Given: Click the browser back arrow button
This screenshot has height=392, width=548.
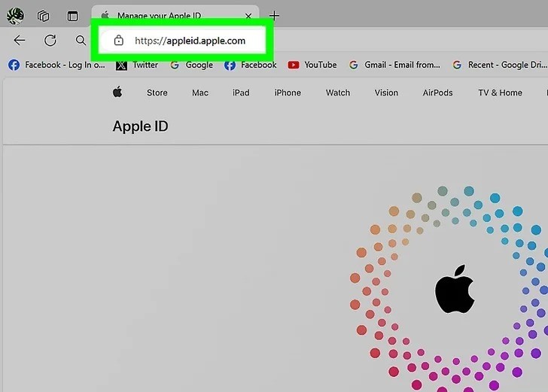Looking at the screenshot, I should coord(20,41).
